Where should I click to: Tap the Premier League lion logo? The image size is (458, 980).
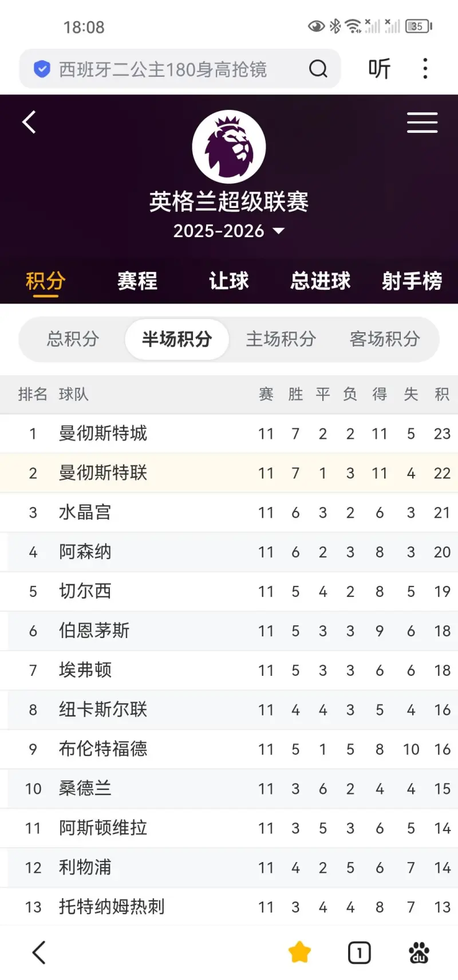pyautogui.click(x=229, y=147)
